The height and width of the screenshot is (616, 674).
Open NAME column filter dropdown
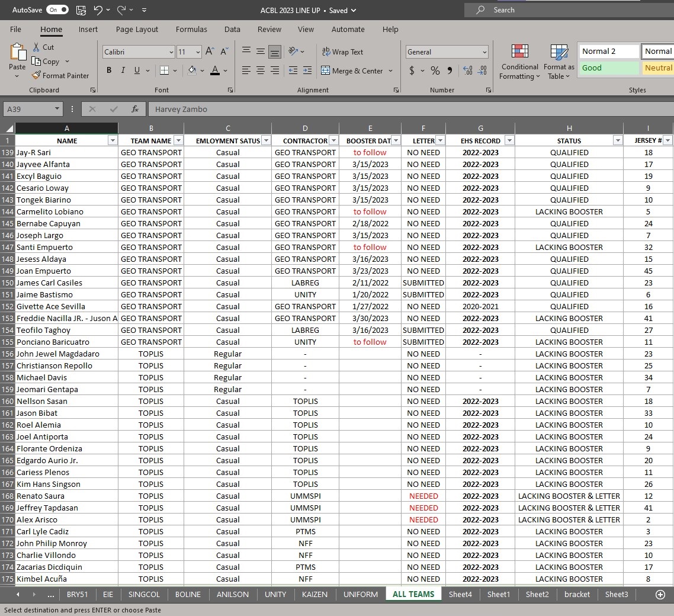113,140
